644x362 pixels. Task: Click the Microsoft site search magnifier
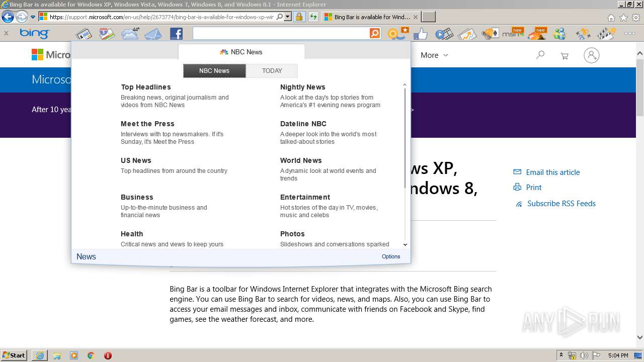[540, 55]
